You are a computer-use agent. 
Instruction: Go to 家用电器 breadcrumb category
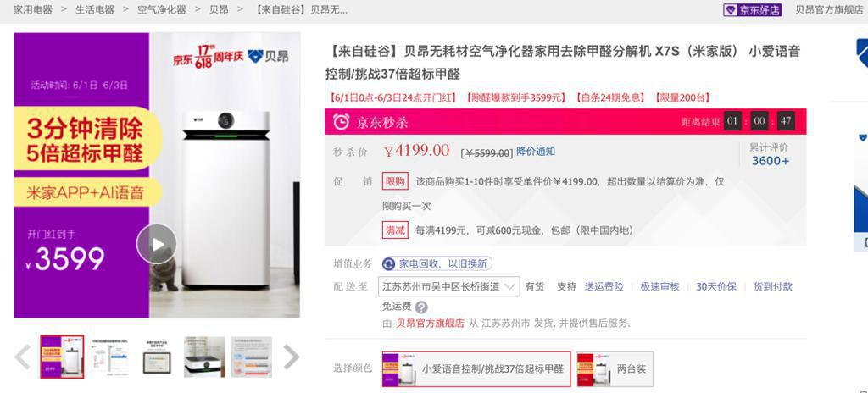click(33, 9)
